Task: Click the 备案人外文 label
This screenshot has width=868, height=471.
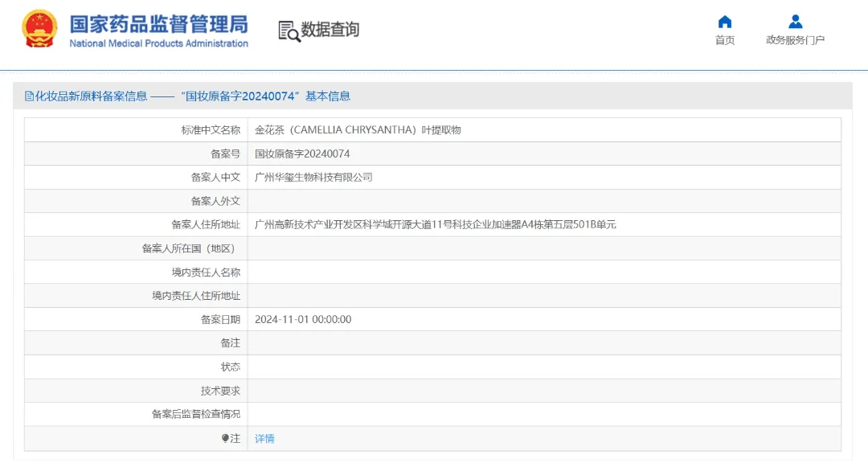Action: (216, 201)
